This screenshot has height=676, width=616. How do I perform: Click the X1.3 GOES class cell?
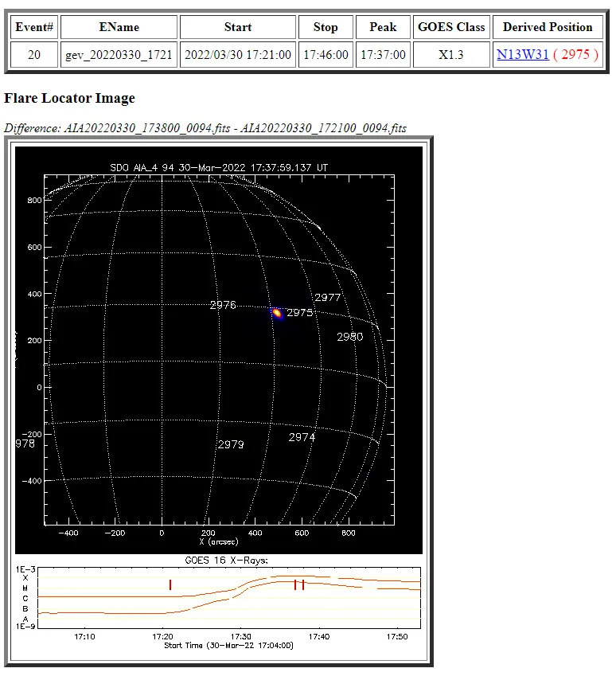(451, 55)
